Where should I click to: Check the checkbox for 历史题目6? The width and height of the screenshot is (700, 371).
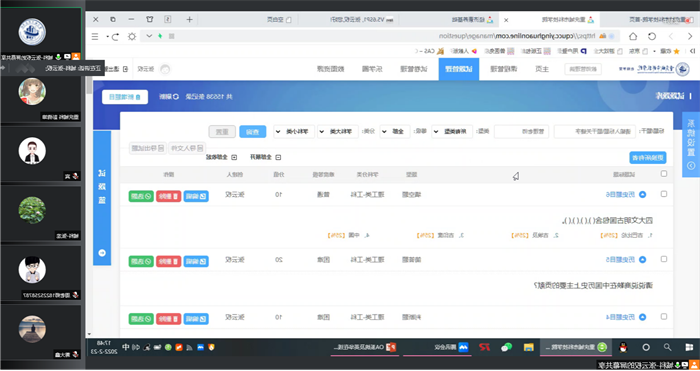(x=664, y=194)
